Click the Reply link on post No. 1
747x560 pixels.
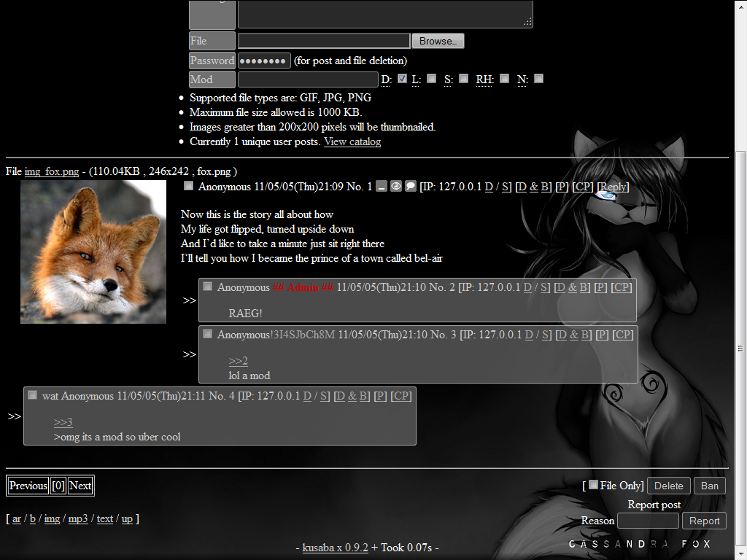tap(613, 187)
